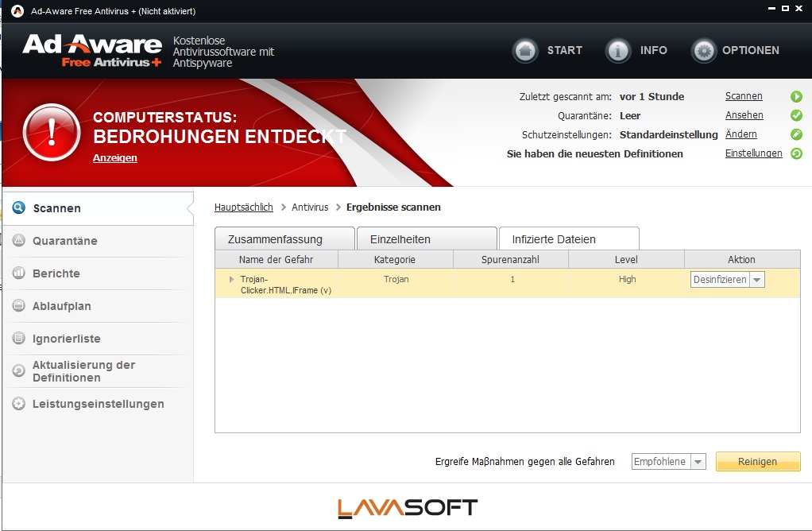Click the green checkmark icon beside Ansehen
The width and height of the screenshot is (812, 531).
coord(796,115)
